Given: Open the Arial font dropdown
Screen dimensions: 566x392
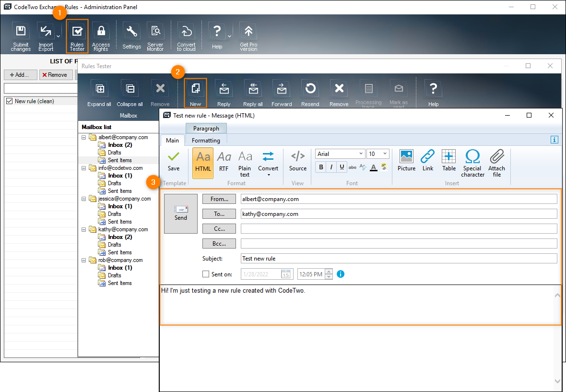Looking at the screenshot, I should point(361,154).
